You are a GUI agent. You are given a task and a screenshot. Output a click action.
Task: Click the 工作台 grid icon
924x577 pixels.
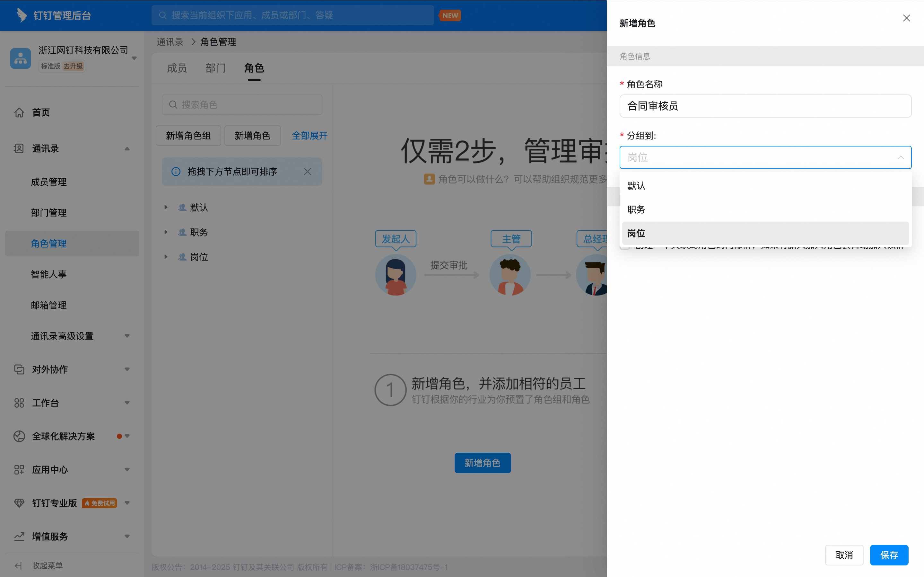[19, 403]
